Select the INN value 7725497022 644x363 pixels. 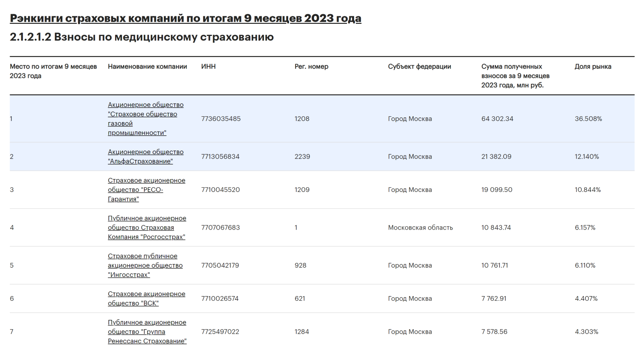(x=220, y=332)
